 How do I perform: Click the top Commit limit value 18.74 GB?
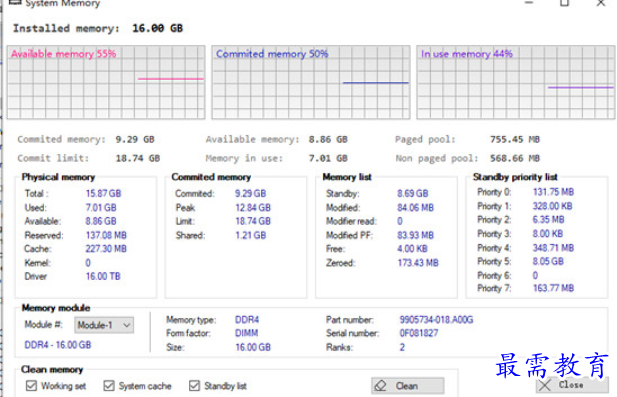138,158
